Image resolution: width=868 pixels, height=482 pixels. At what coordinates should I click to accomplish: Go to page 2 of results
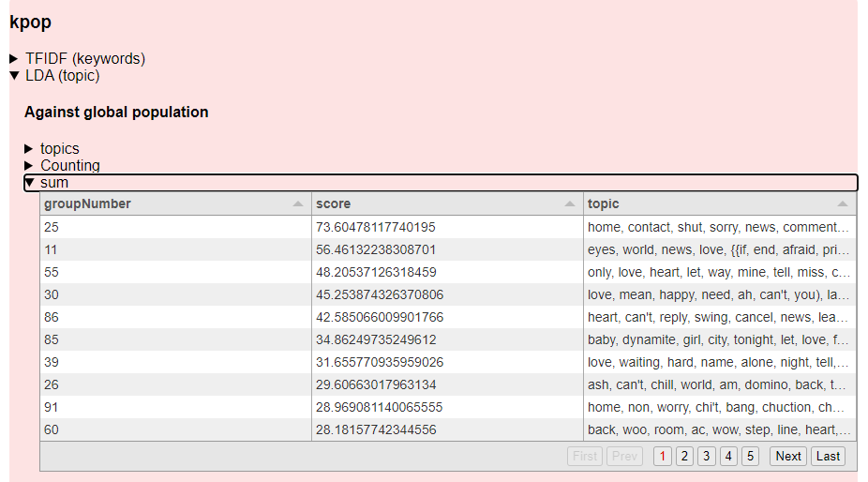coord(685,456)
